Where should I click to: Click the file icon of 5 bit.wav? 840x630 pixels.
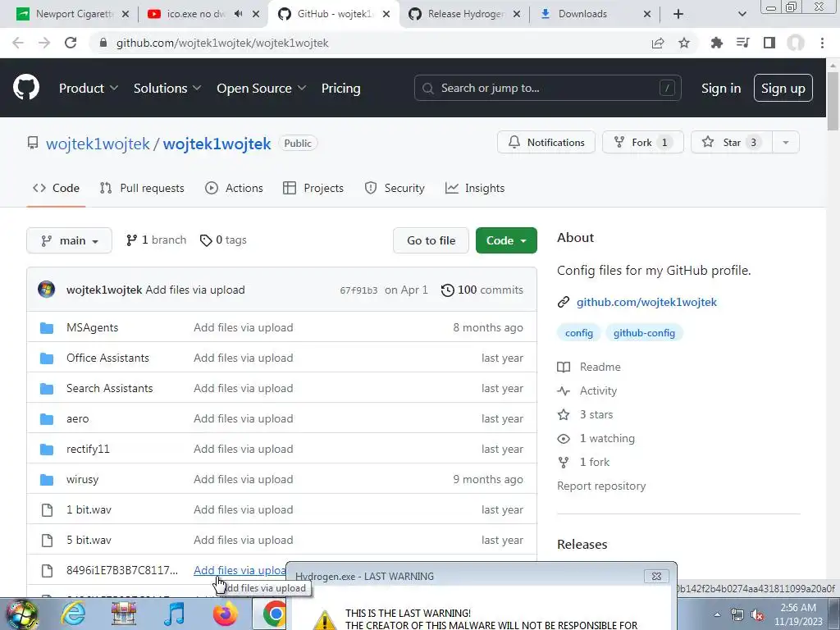47,540
